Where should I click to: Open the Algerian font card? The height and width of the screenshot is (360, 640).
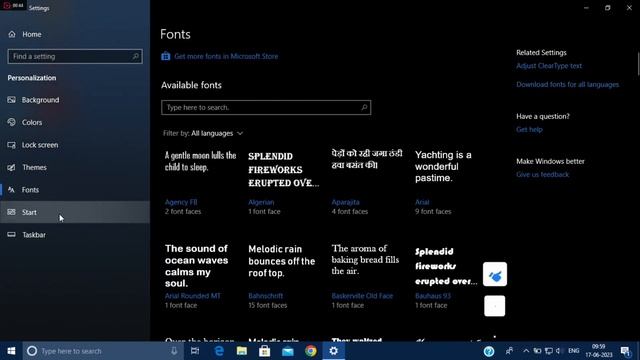click(284, 182)
